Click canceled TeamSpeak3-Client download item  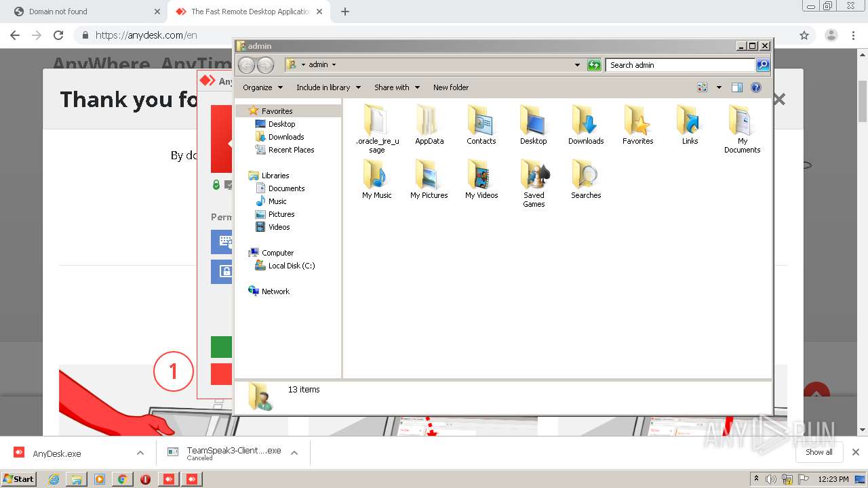click(x=224, y=453)
